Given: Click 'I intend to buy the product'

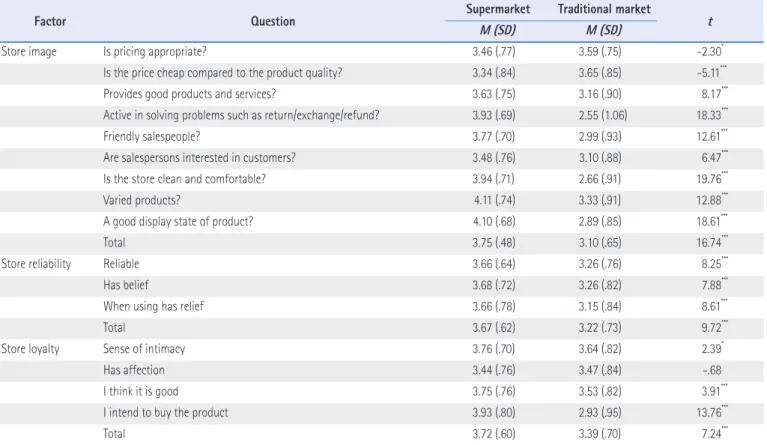Looking at the screenshot, I should coord(165,413).
